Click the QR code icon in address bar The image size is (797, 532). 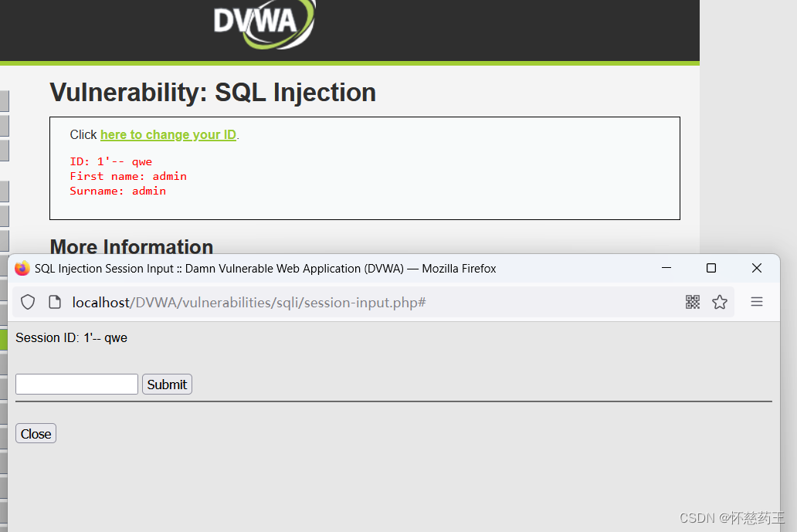pos(692,303)
